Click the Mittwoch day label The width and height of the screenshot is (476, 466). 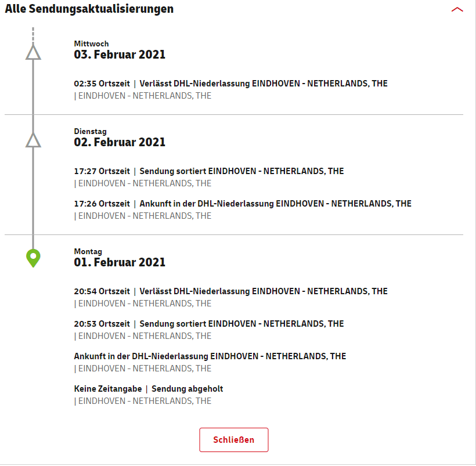pos(91,44)
